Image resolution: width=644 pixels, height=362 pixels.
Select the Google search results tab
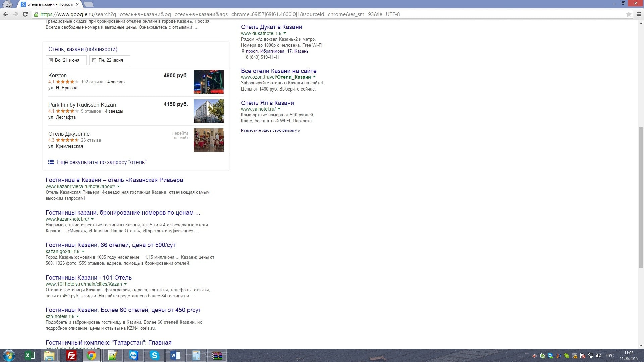coord(50,4)
